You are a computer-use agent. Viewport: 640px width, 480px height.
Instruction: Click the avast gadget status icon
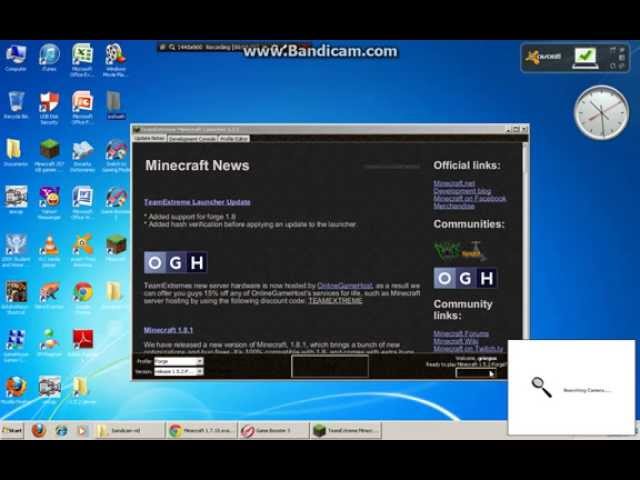(x=585, y=58)
